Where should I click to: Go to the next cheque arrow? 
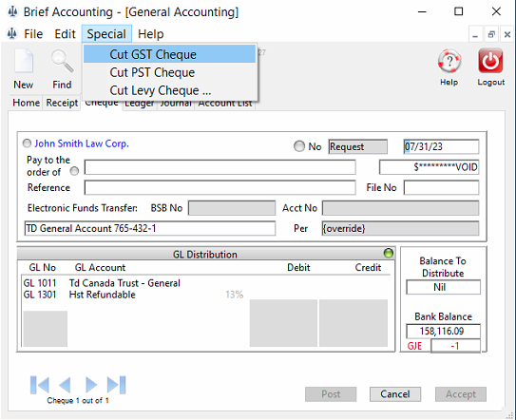[x=91, y=385]
